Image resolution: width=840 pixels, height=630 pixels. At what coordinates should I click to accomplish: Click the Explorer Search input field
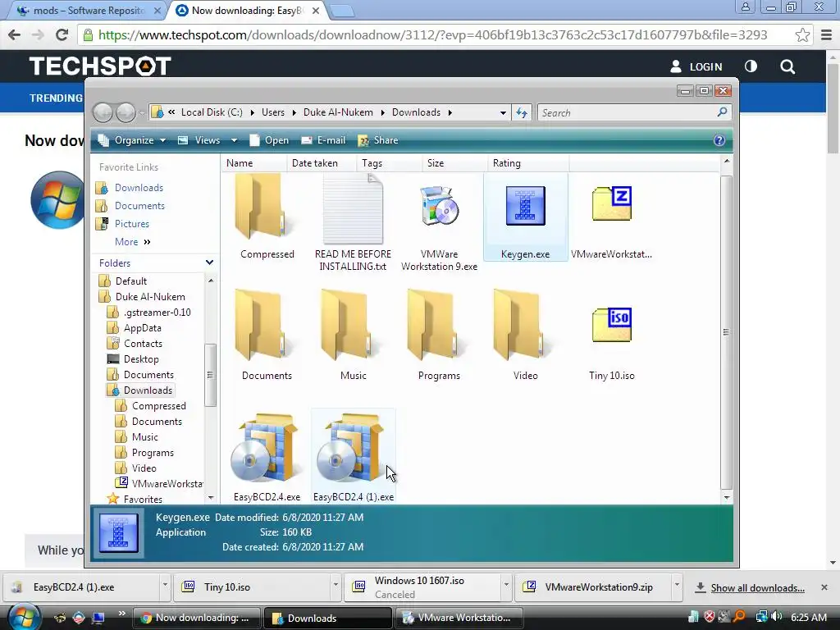point(628,112)
